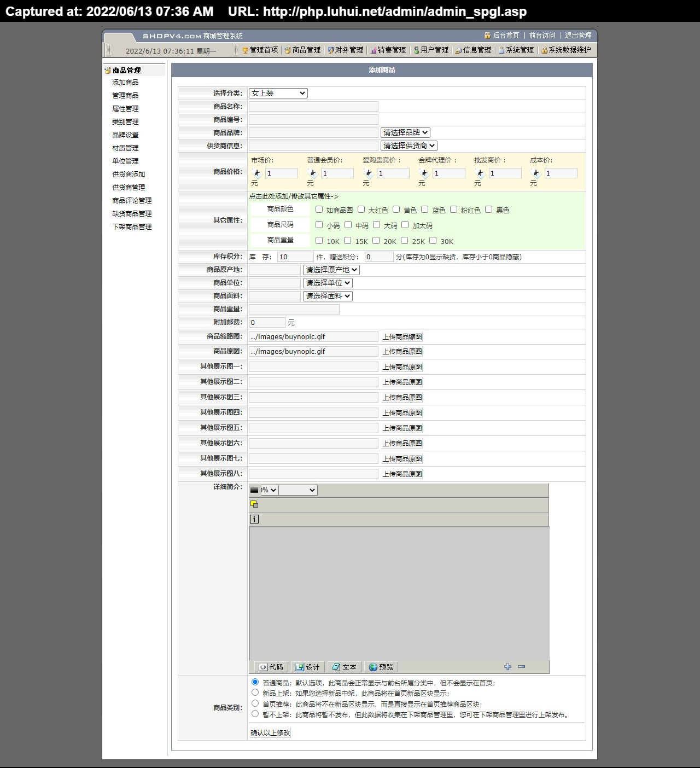Click the boxed info 'i' icon in editor
Image resolution: width=700 pixels, height=768 pixels.
click(x=254, y=519)
